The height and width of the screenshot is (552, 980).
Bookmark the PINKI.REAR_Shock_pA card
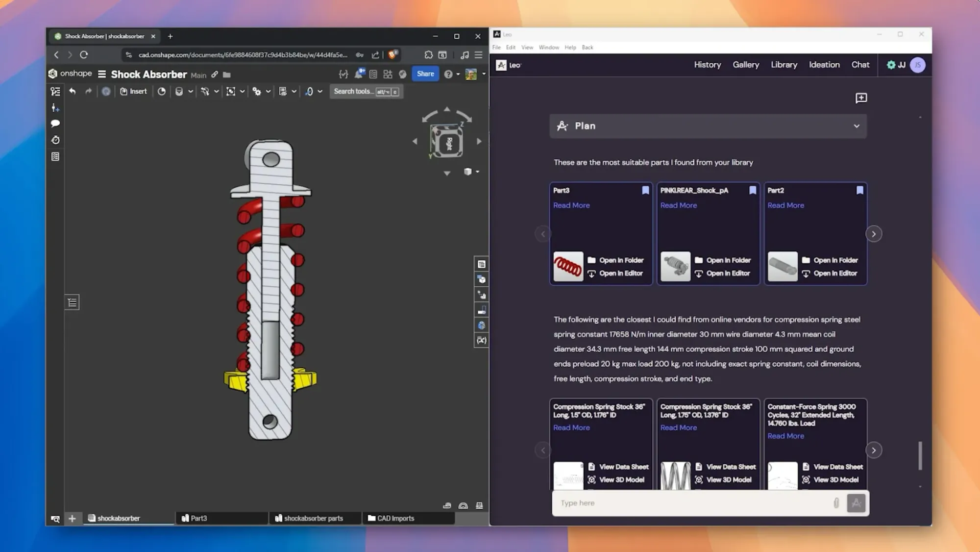(752, 190)
